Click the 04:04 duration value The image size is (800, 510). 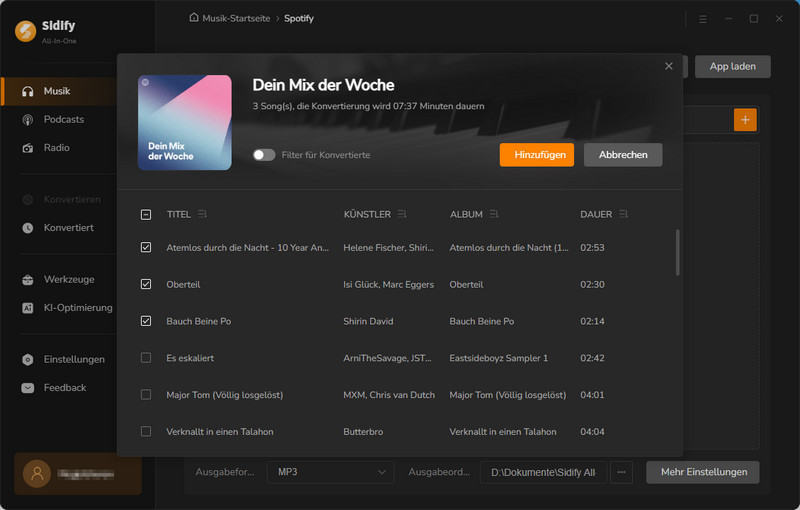tap(592, 431)
